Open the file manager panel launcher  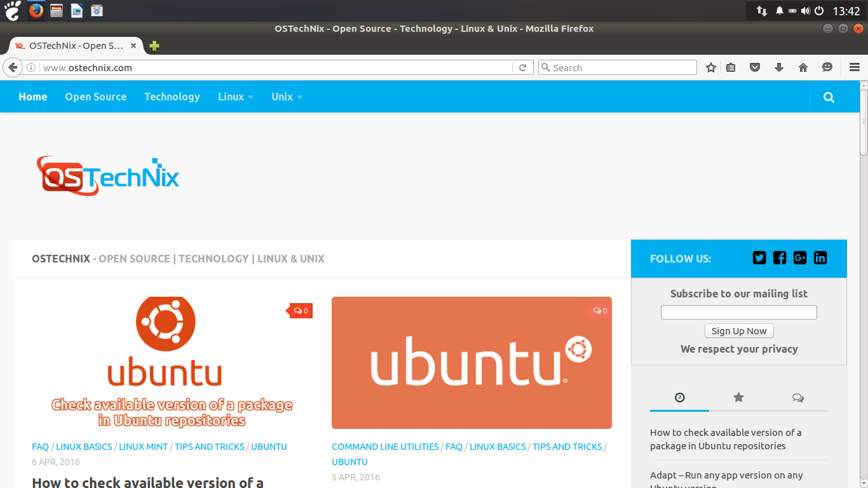pos(57,11)
